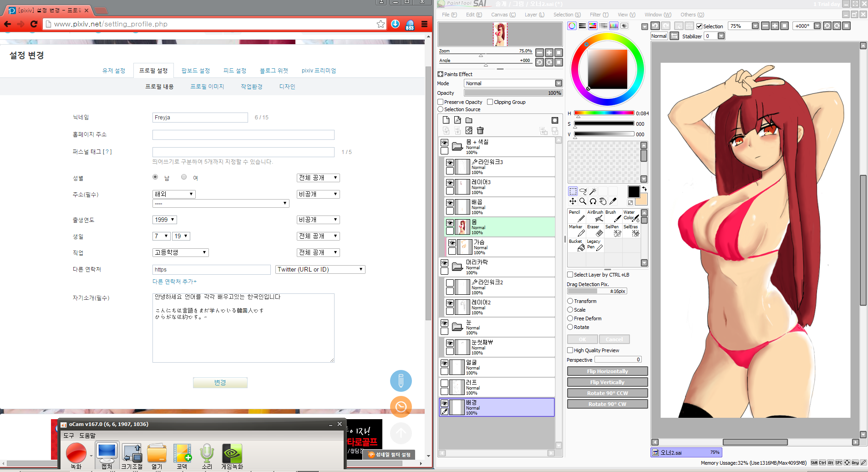
Task: Select the Move tool in SAI
Action: pyautogui.click(x=573, y=201)
